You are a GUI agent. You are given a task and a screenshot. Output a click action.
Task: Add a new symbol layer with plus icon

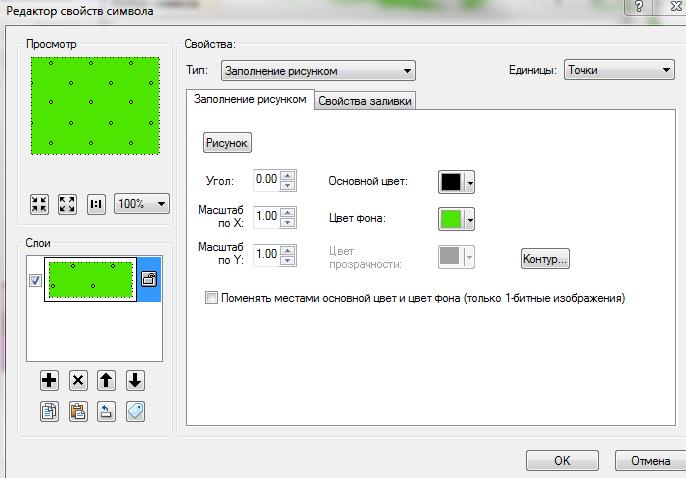(49, 380)
